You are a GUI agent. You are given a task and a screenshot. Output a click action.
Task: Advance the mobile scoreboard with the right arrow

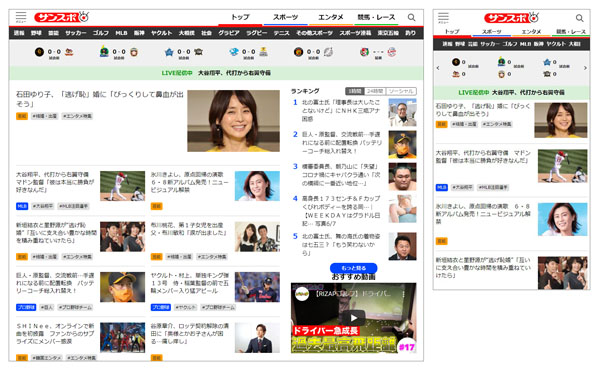(585, 68)
